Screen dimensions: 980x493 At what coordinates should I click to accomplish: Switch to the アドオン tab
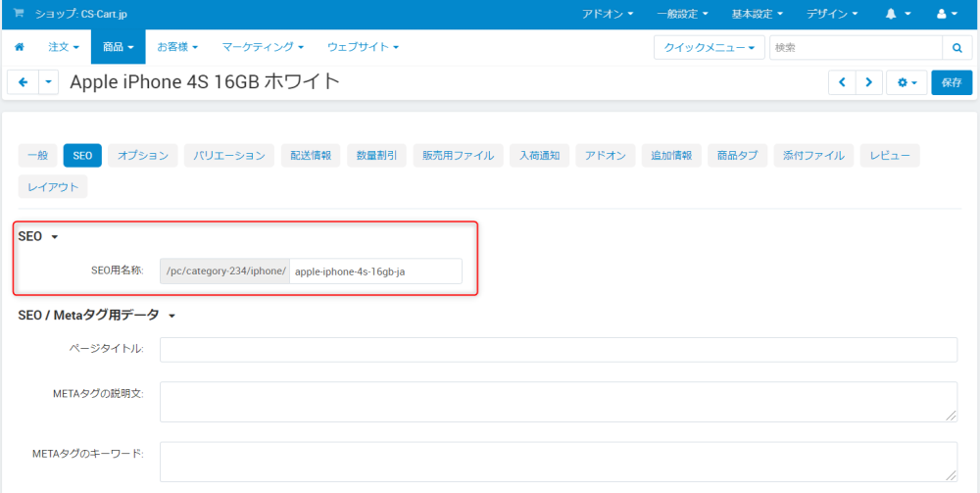606,156
